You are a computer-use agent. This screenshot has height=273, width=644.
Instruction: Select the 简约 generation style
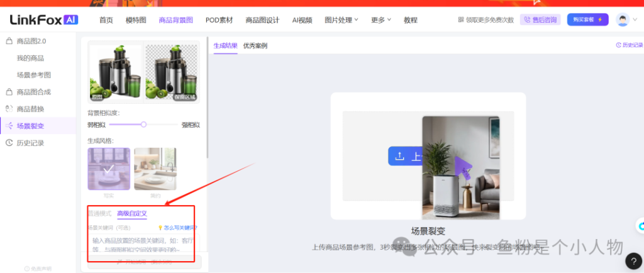click(155, 169)
